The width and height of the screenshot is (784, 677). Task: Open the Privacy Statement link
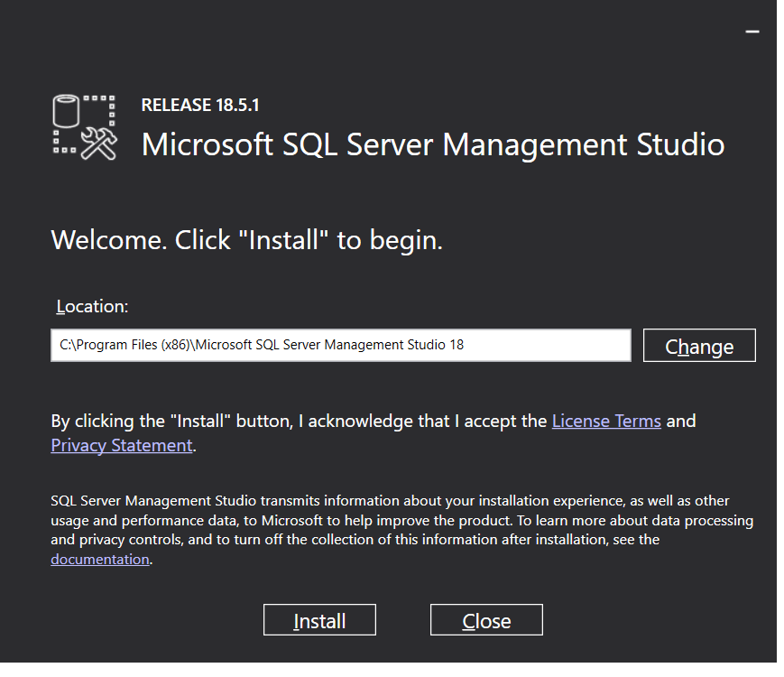click(122, 445)
